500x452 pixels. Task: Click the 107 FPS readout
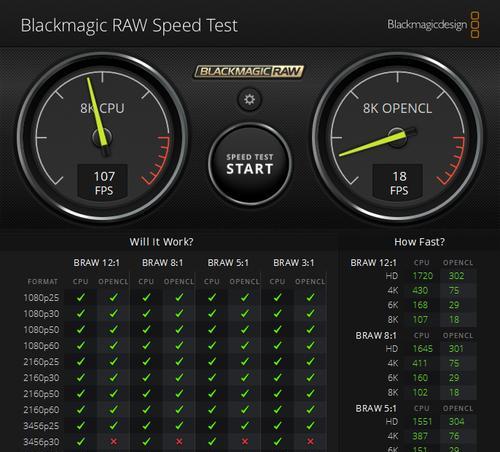pos(103,183)
